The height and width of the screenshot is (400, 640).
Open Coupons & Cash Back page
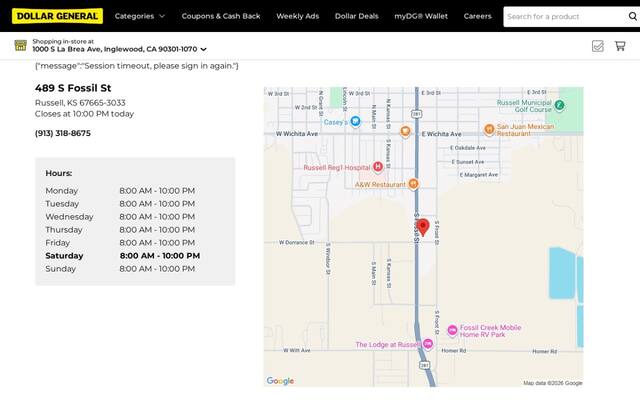pyautogui.click(x=221, y=16)
